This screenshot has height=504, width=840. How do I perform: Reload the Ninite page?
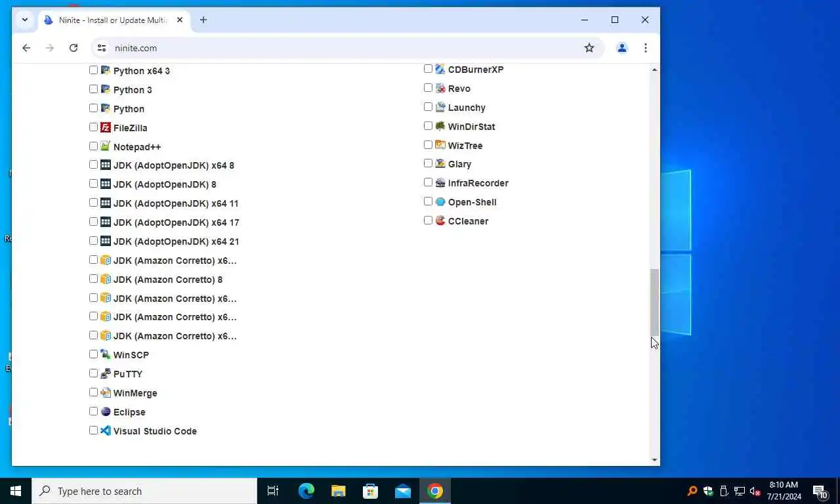pyautogui.click(x=73, y=48)
